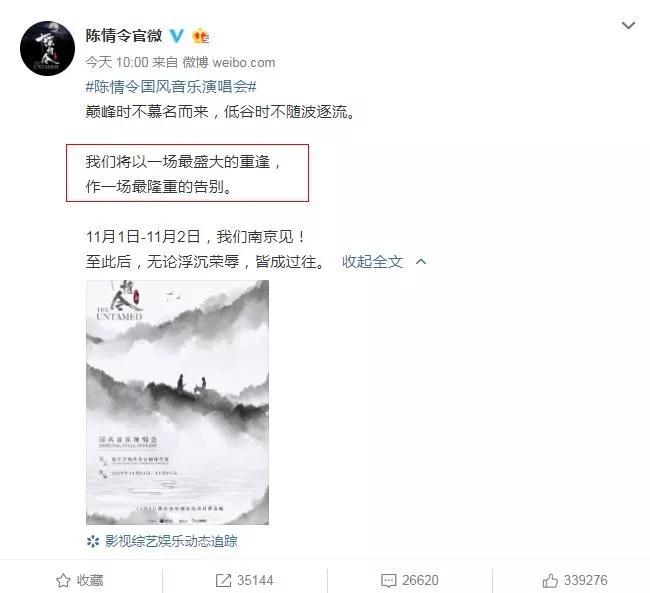650x593 pixels.
Task: Open the post options chevron menu
Action: [x=628, y=26]
